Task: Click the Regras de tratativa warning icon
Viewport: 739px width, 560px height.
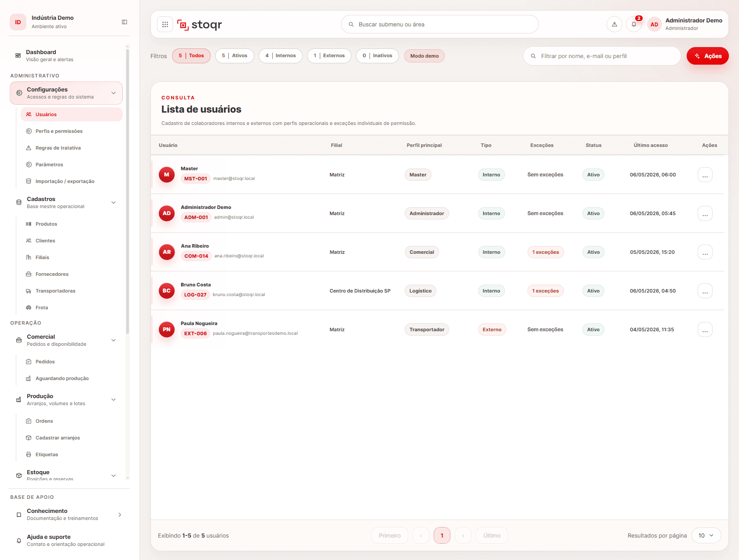Action: click(29, 148)
